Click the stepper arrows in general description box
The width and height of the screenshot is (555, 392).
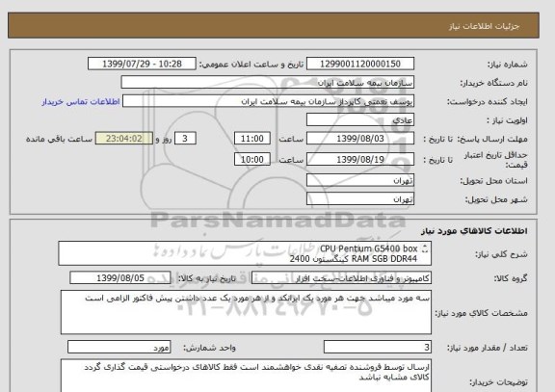[x=425, y=248]
